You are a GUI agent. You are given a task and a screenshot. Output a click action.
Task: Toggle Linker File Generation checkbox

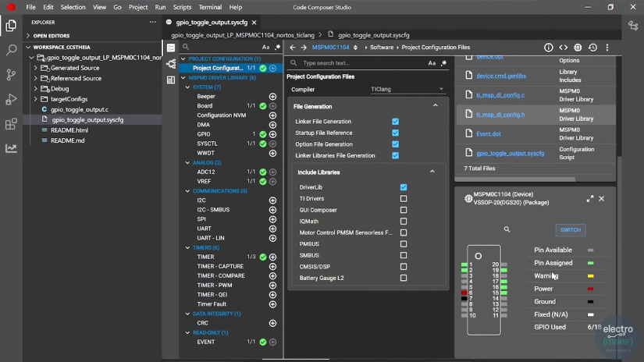(x=395, y=122)
